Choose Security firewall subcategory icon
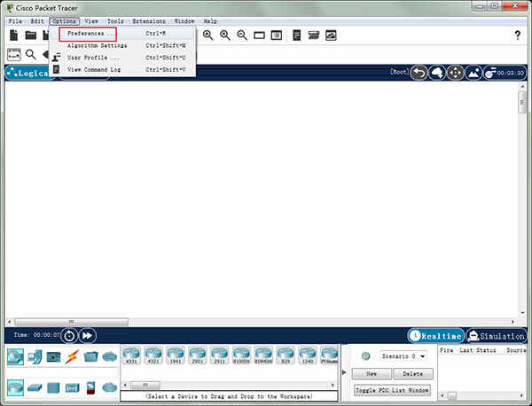 90,387
